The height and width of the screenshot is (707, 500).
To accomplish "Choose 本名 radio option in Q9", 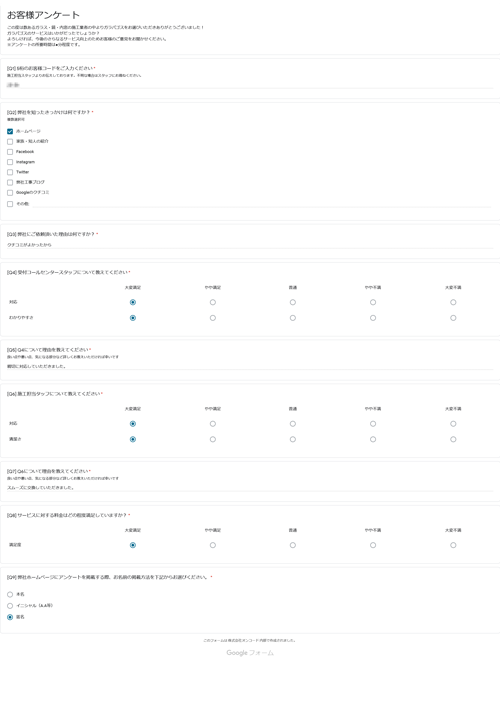I will click(10, 594).
